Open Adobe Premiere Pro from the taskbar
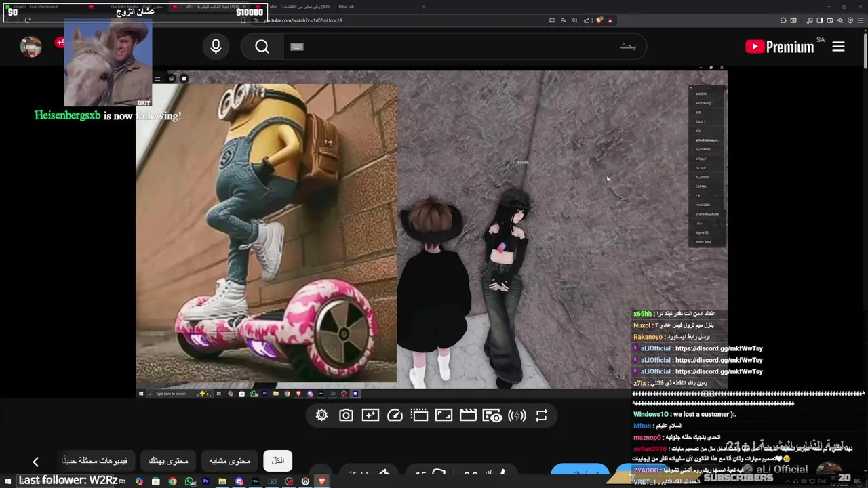The image size is (868, 488). pyautogui.click(x=205, y=481)
